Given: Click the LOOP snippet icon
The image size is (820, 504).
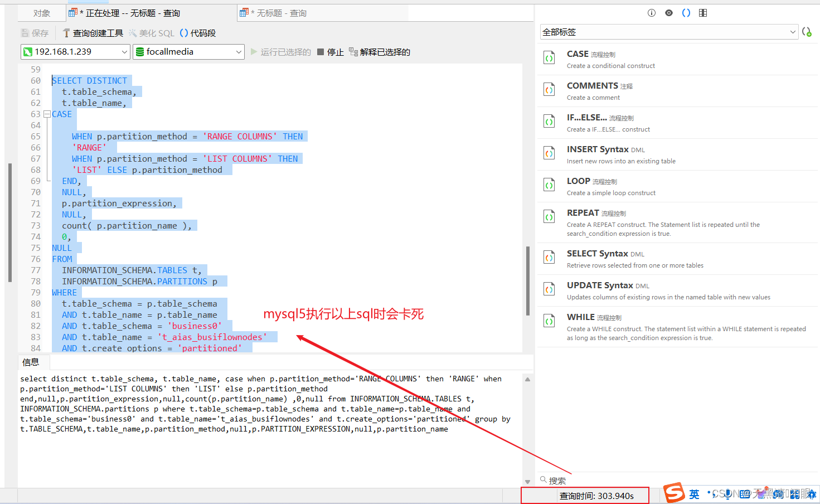Looking at the screenshot, I should pos(549,185).
